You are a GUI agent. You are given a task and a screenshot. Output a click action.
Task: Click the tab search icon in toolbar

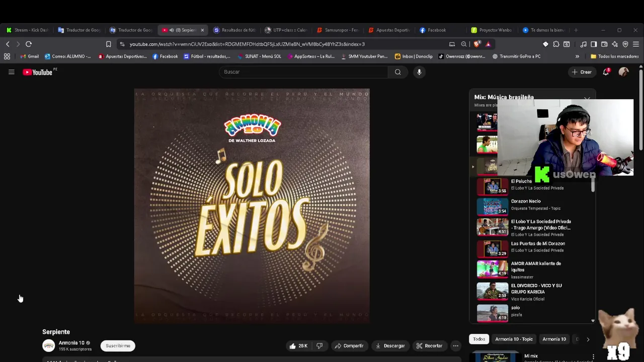pos(567,44)
